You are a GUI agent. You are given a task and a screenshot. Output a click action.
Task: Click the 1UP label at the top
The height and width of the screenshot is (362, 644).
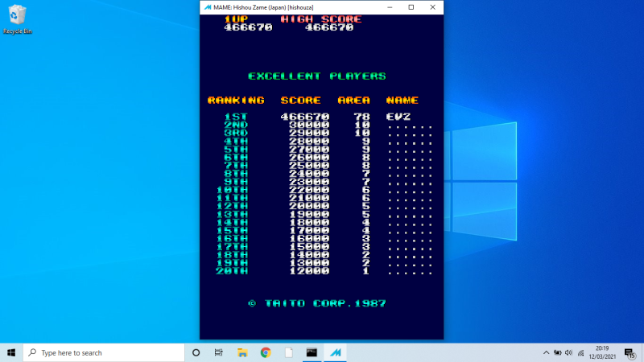click(x=236, y=19)
